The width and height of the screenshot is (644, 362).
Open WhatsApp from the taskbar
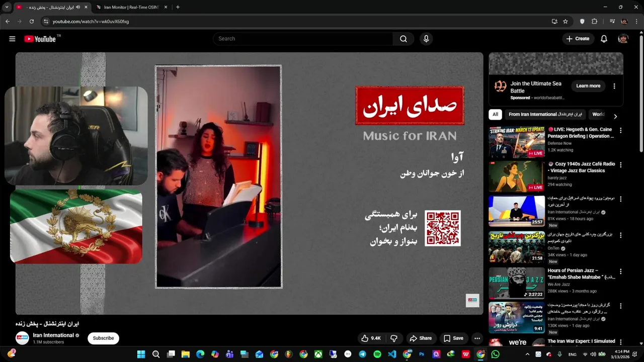pyautogui.click(x=496, y=354)
